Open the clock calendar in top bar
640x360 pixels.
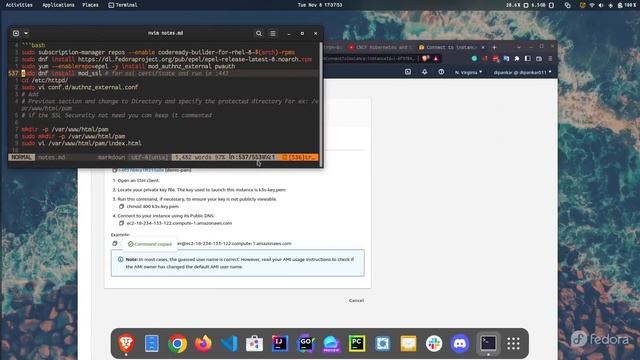click(320, 5)
